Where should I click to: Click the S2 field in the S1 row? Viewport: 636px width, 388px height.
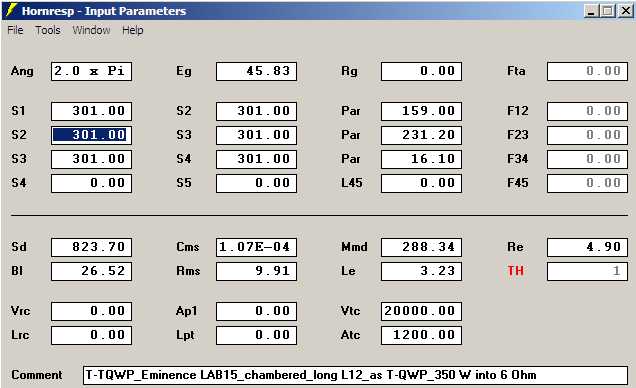point(256,111)
